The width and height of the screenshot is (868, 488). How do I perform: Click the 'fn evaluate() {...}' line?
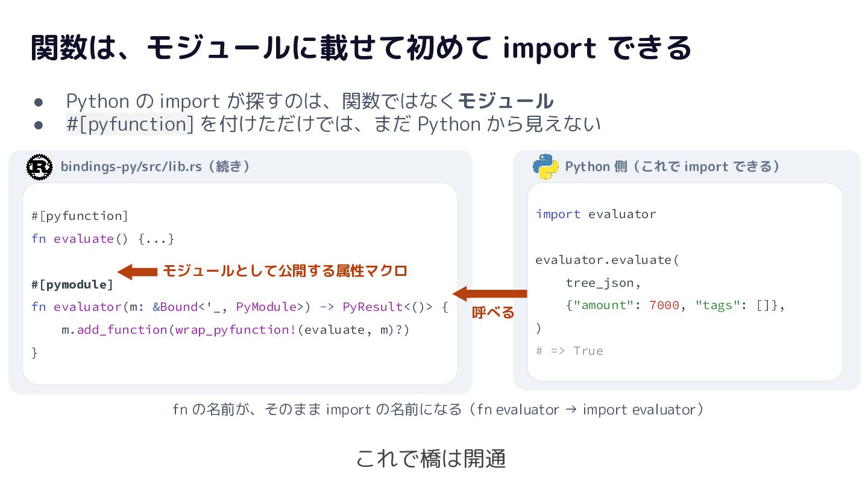(x=103, y=239)
